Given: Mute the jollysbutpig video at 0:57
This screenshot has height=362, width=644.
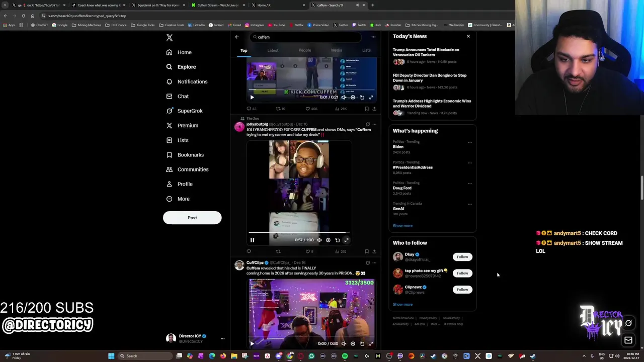Looking at the screenshot, I should tap(319, 240).
